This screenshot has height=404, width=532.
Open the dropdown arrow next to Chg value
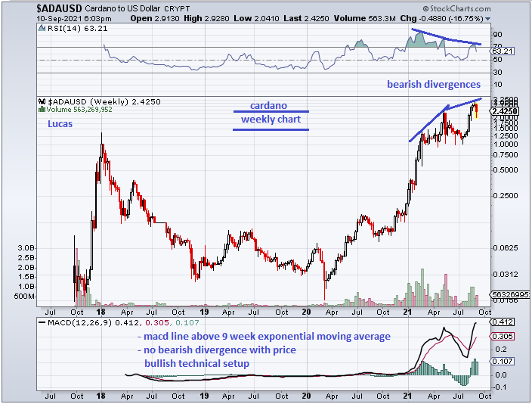point(488,19)
